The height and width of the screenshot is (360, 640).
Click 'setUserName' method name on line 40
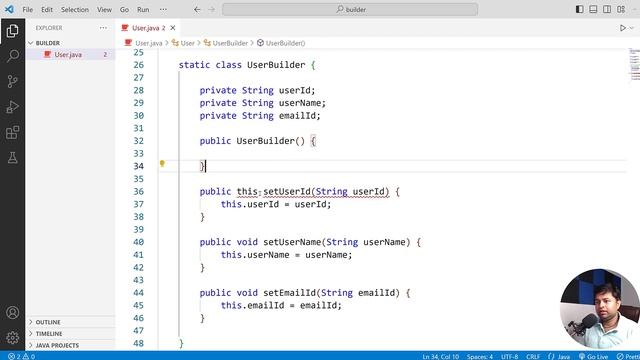point(292,242)
